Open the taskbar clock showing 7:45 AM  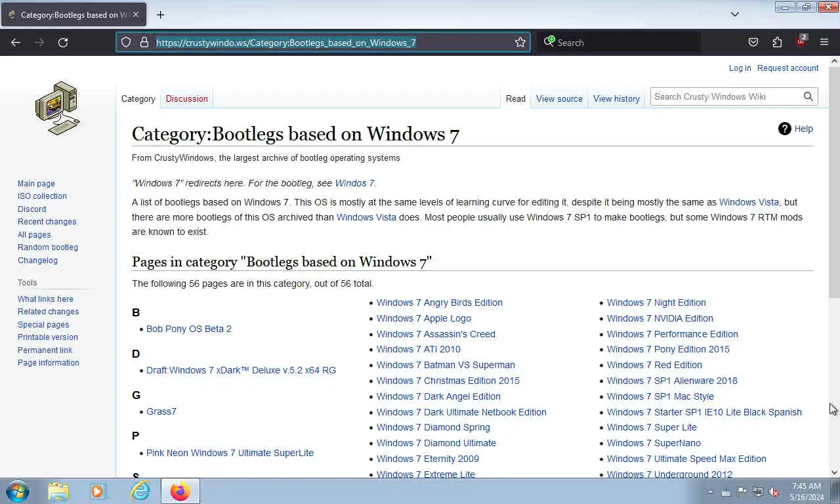click(807, 492)
